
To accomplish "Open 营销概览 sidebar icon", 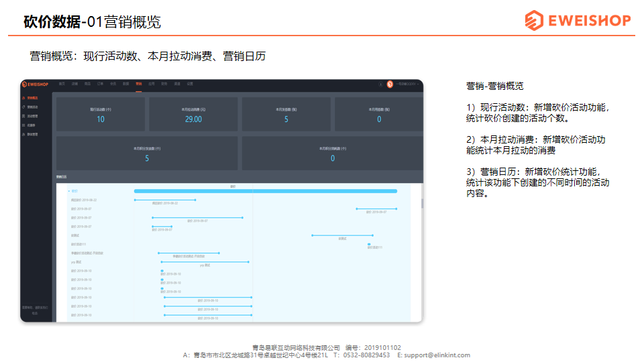I will (23, 98).
